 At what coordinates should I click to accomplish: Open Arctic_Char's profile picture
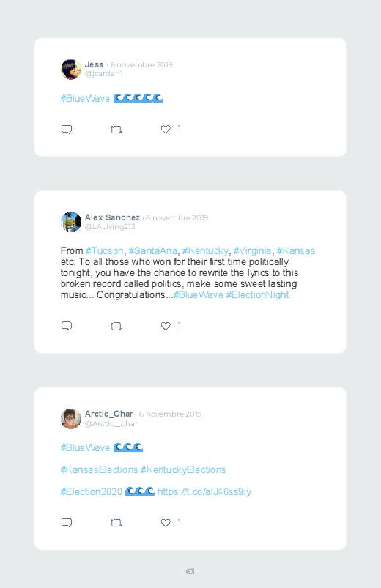[71, 419]
